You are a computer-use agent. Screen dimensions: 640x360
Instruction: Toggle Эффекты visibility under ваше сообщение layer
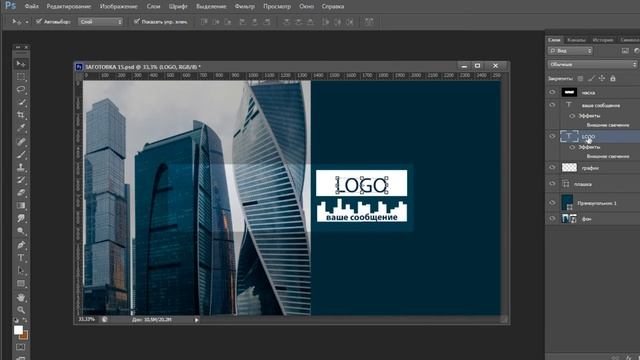click(572, 116)
